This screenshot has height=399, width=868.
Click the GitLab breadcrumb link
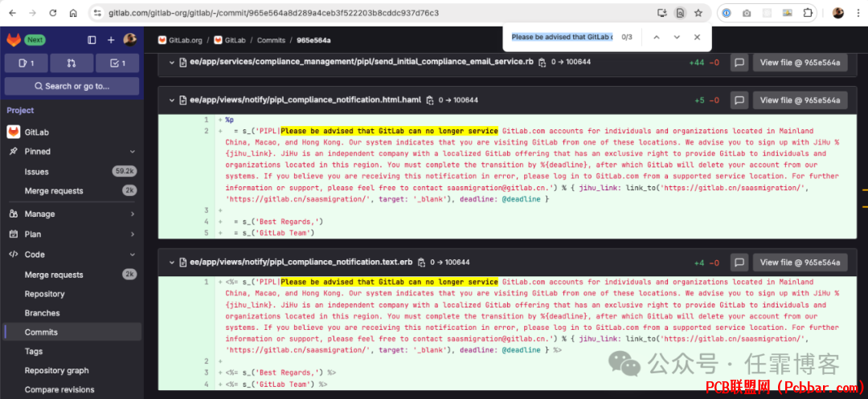(x=230, y=40)
